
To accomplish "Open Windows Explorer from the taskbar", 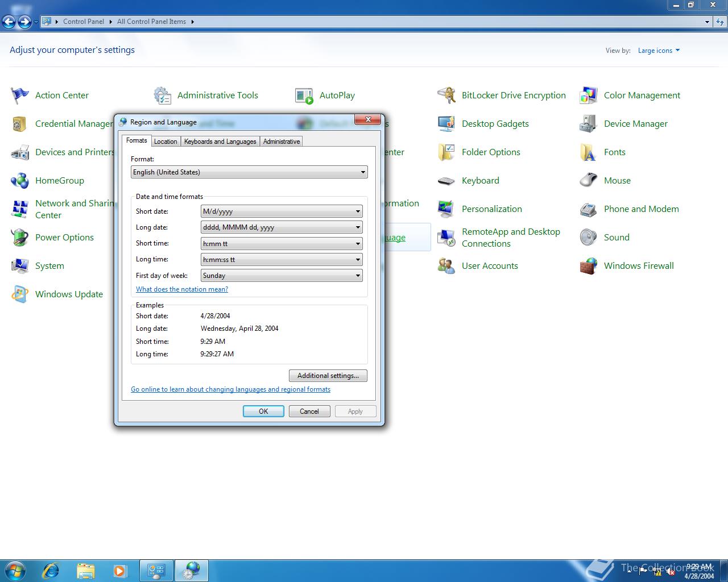I will (x=86, y=570).
